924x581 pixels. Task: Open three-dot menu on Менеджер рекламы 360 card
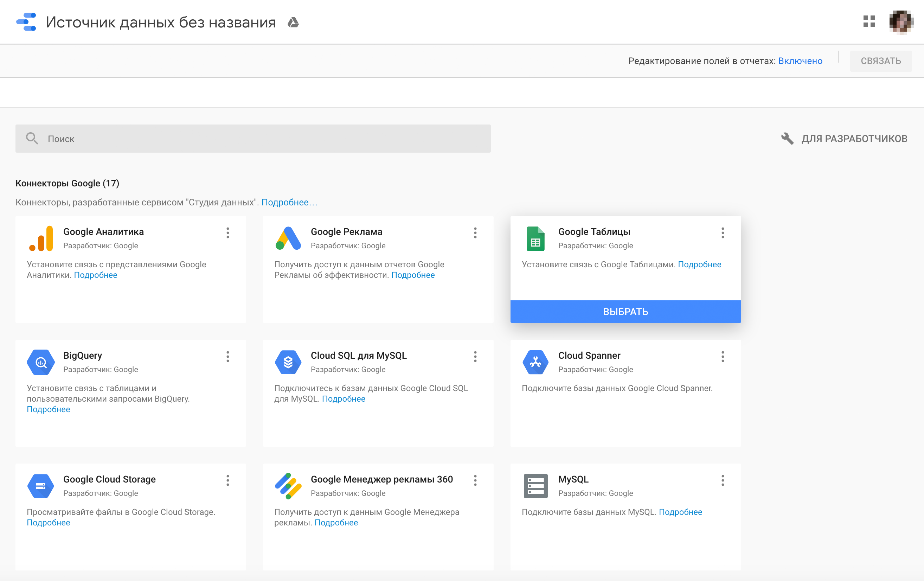coord(475,480)
